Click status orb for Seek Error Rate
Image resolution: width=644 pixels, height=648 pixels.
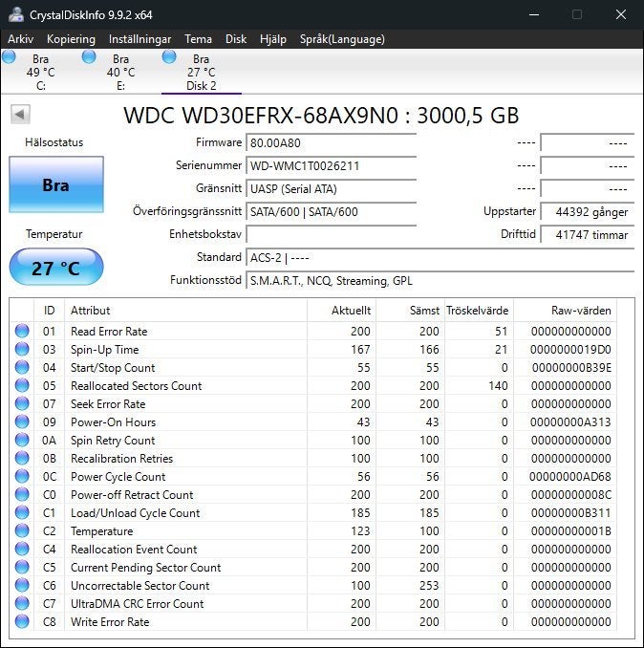(22, 403)
